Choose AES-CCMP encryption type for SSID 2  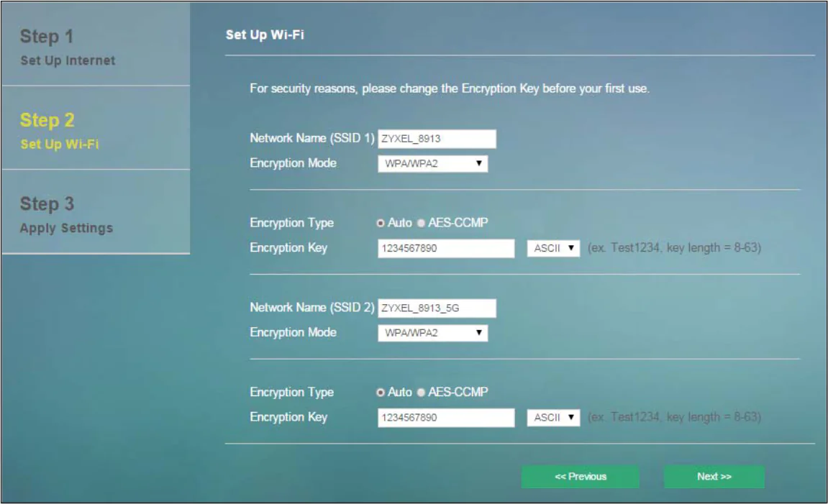421,393
